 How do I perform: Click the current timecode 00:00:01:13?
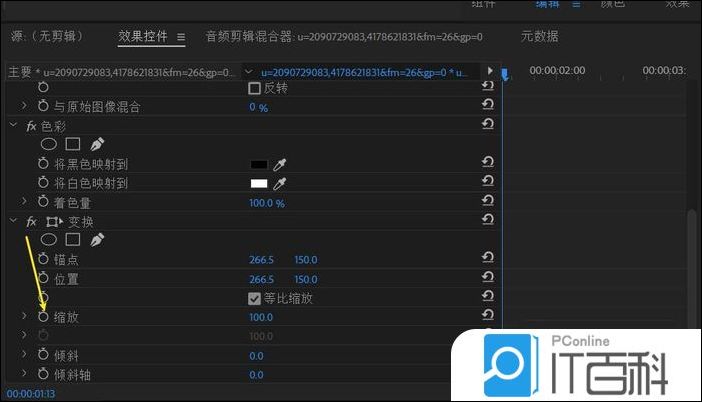click(31, 394)
